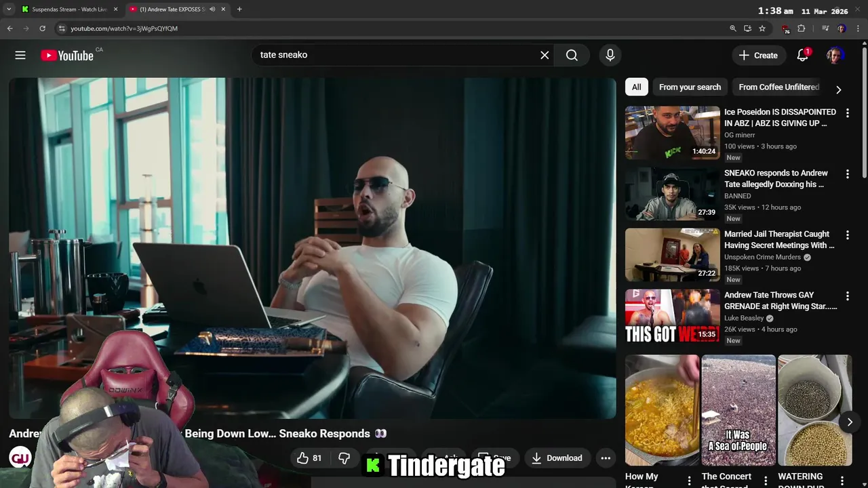Click the main video player
This screenshot has width=868, height=488.
click(313, 248)
